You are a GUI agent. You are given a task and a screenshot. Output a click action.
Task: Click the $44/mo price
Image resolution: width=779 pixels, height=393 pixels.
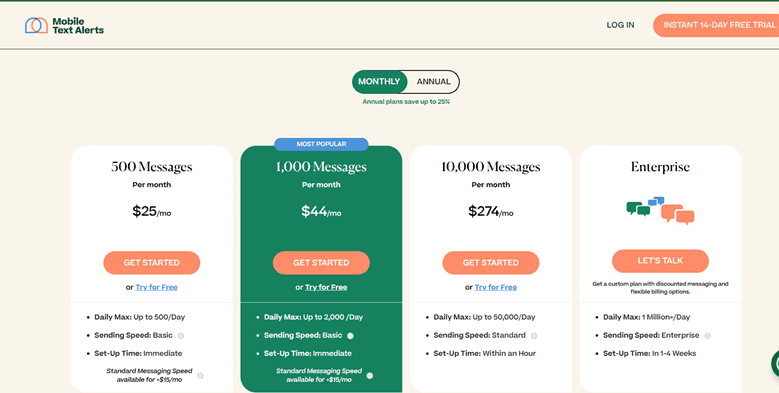pos(321,212)
